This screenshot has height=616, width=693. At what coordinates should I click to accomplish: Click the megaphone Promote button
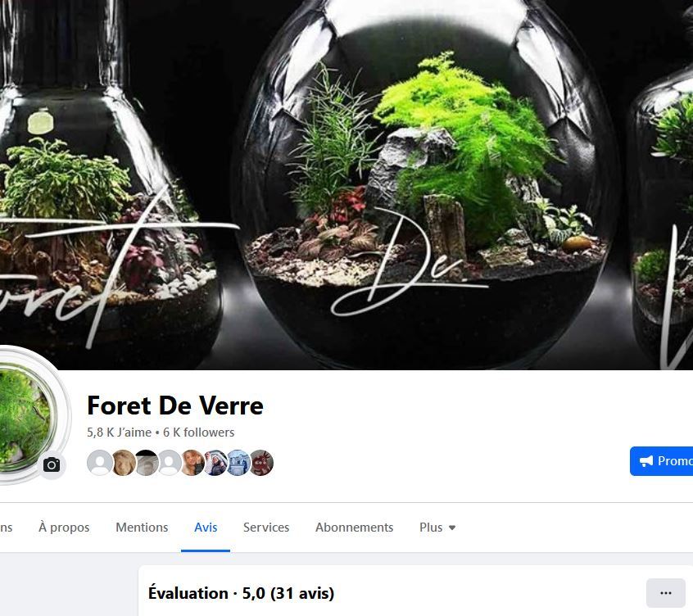661,461
